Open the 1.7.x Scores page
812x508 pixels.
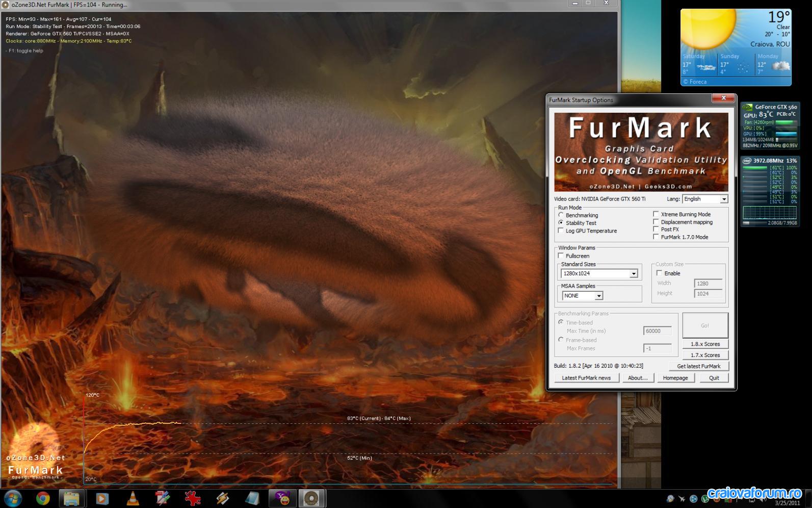[705, 355]
